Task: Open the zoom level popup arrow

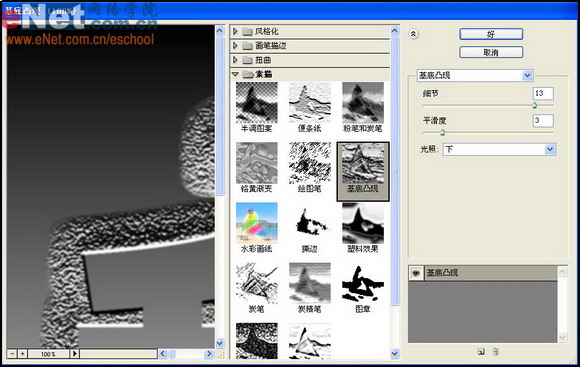Action: [75, 354]
